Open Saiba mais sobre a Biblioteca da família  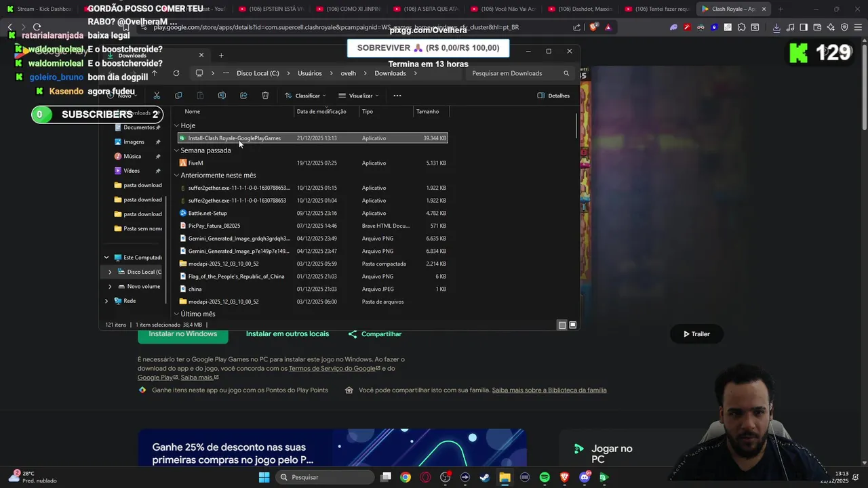pos(549,390)
